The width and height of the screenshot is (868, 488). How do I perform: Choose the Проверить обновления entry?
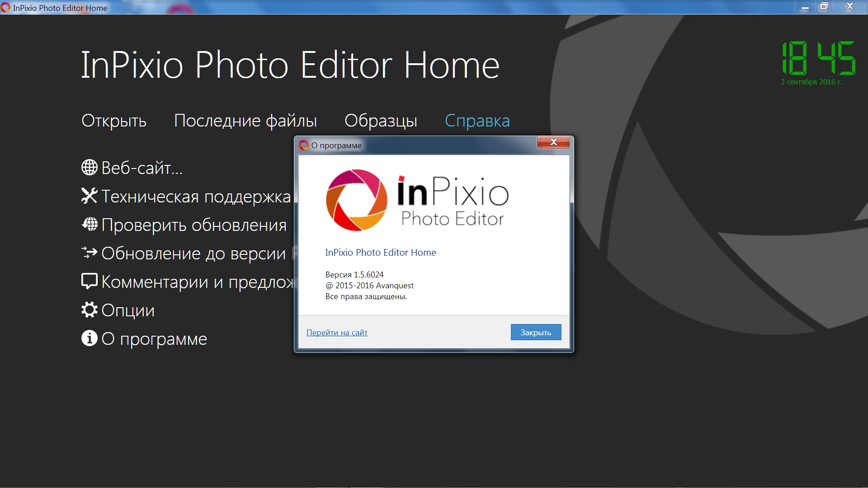pyautogui.click(x=184, y=225)
